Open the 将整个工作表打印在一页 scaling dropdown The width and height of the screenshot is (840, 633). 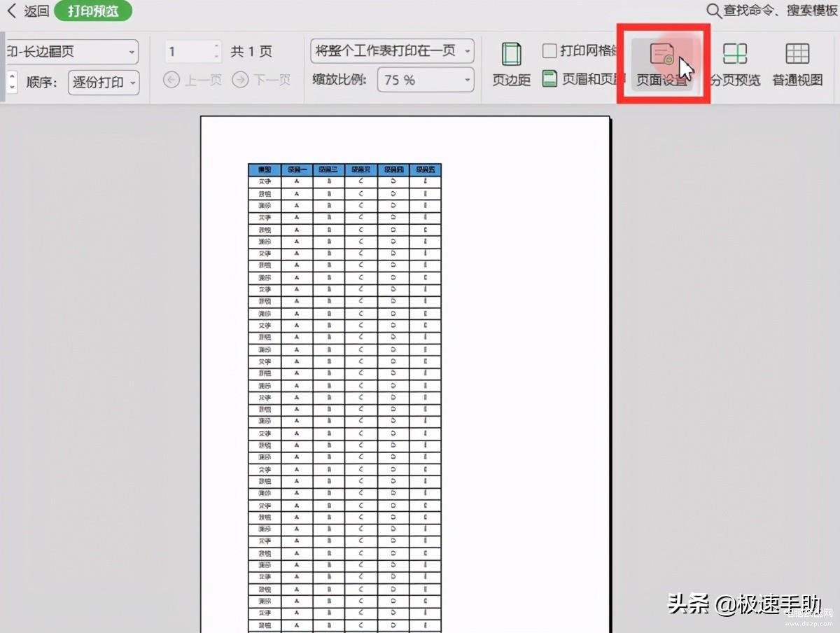(392, 50)
